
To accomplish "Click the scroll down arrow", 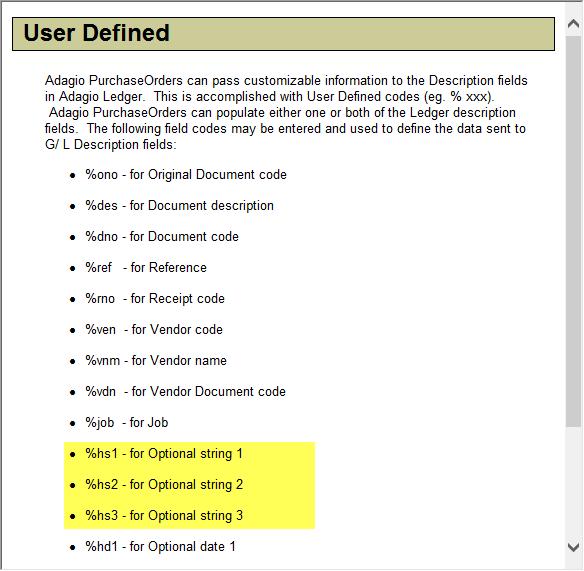I will (573, 547).
